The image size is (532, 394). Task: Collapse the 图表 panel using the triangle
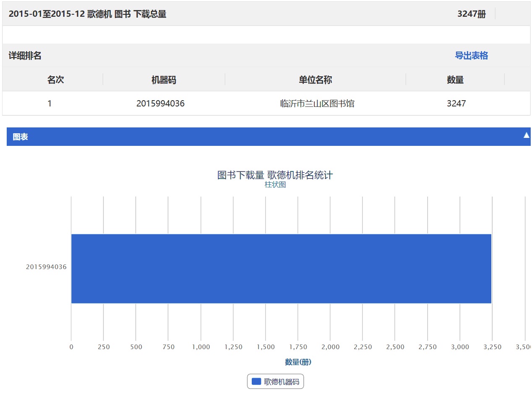[526, 135]
